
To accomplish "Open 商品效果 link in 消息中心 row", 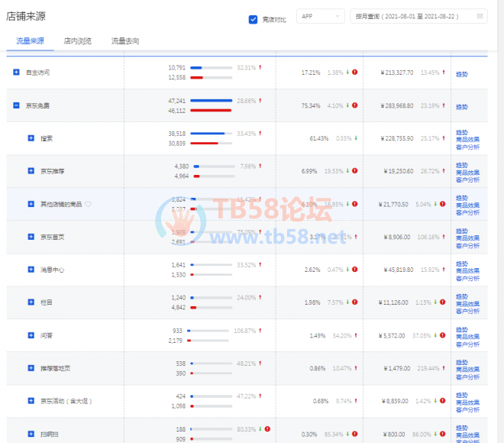I will click(467, 271).
